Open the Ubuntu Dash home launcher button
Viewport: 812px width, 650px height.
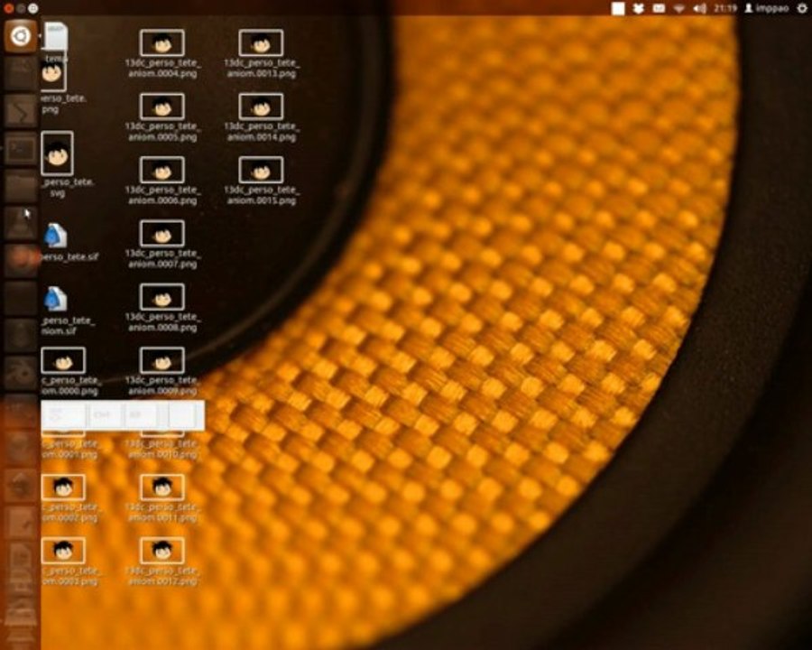[x=20, y=37]
